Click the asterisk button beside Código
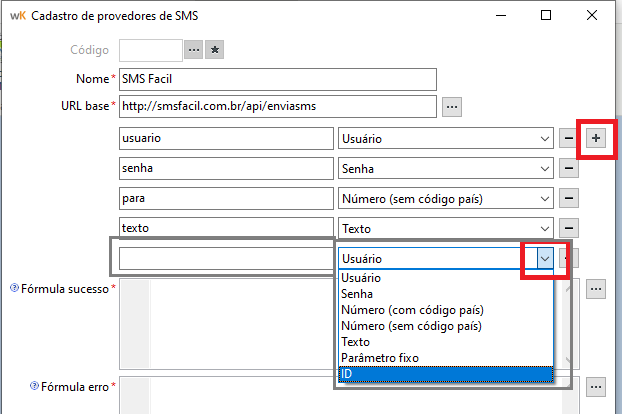Viewport: 622px width, 414px height. tap(216, 49)
